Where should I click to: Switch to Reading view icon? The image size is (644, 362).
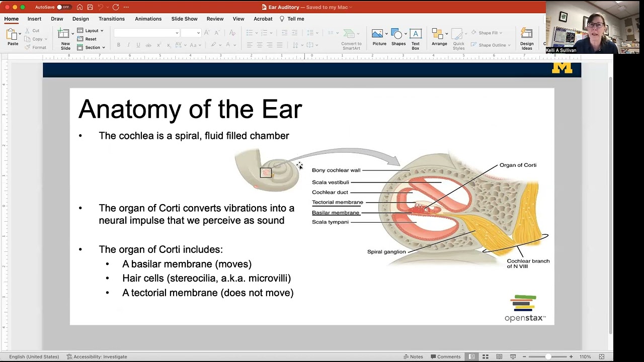(x=499, y=356)
